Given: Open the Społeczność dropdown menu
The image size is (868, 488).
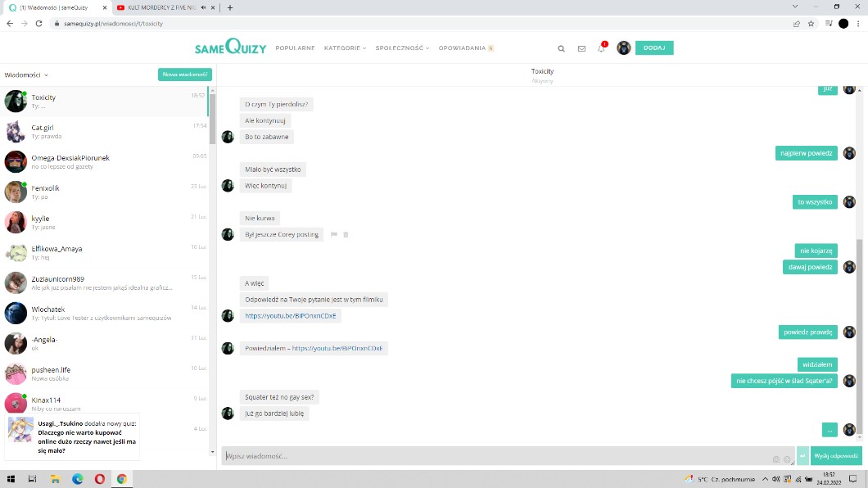Looking at the screenshot, I should (402, 48).
